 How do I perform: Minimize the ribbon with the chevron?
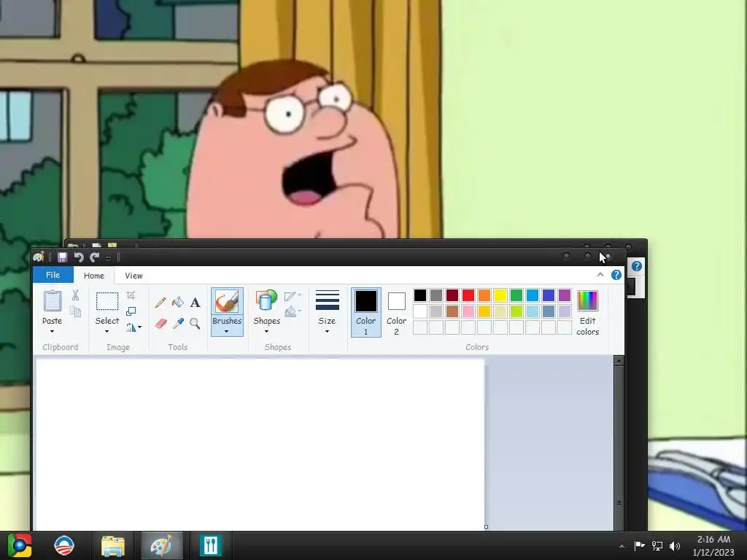[x=600, y=275]
